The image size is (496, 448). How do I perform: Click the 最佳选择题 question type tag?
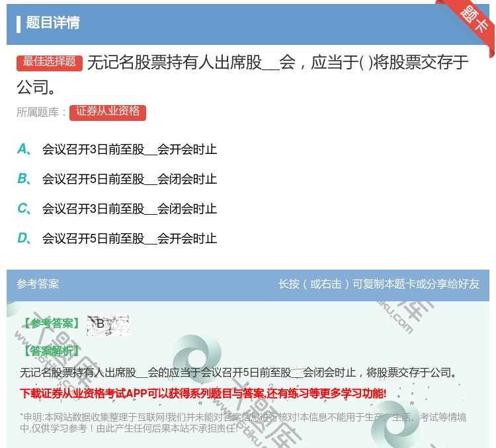(50, 62)
